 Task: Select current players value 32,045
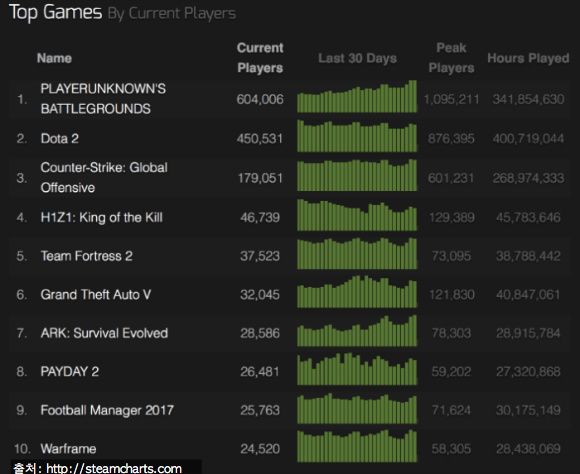260,295
